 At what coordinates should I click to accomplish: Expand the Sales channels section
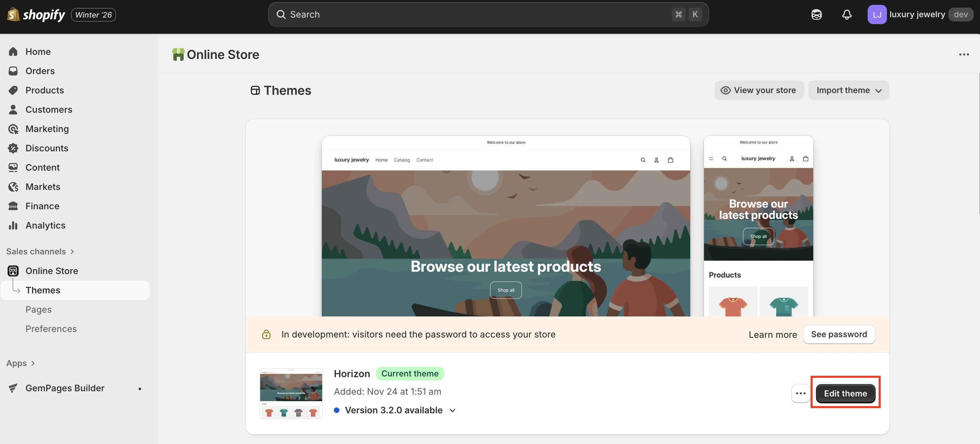click(40, 251)
